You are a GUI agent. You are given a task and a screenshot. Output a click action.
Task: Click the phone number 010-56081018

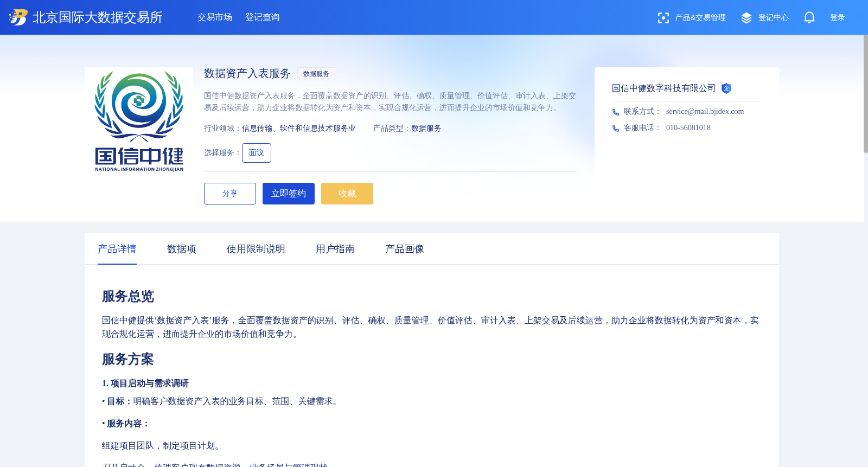(688, 128)
